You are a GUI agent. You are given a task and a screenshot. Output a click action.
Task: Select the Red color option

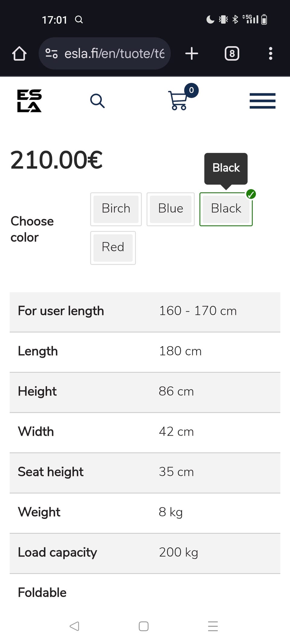coord(113,248)
